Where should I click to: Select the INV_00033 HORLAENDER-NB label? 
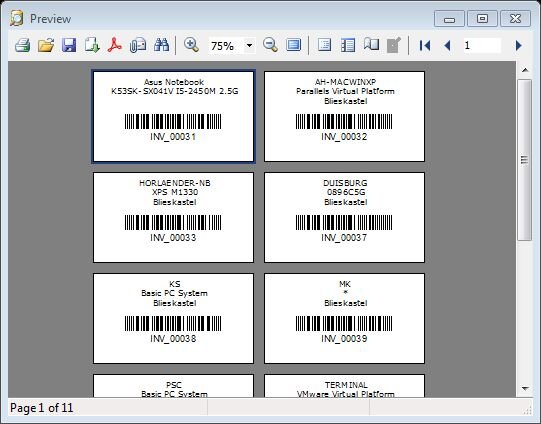tap(173, 217)
